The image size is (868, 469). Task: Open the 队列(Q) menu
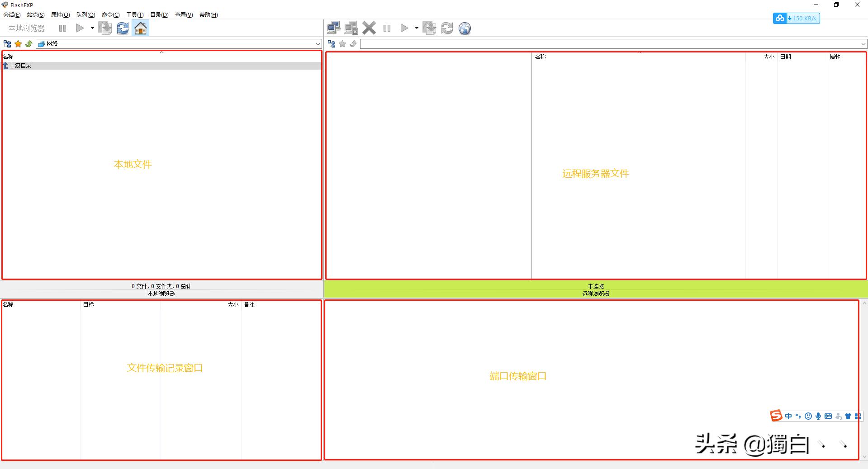86,15
